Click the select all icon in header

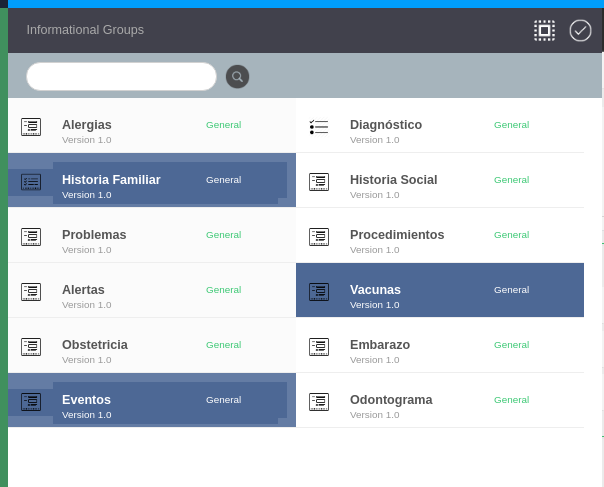[x=544, y=30]
